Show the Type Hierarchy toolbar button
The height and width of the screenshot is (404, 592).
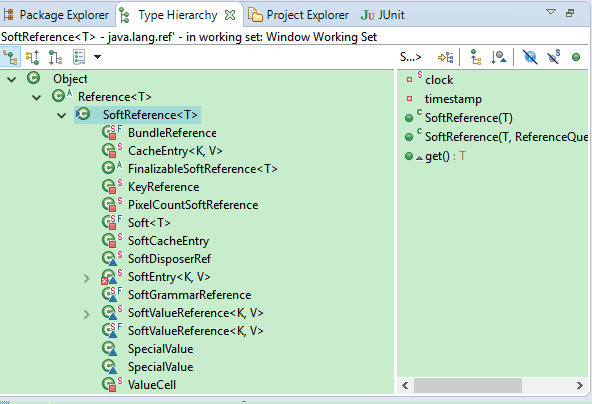coord(10,57)
